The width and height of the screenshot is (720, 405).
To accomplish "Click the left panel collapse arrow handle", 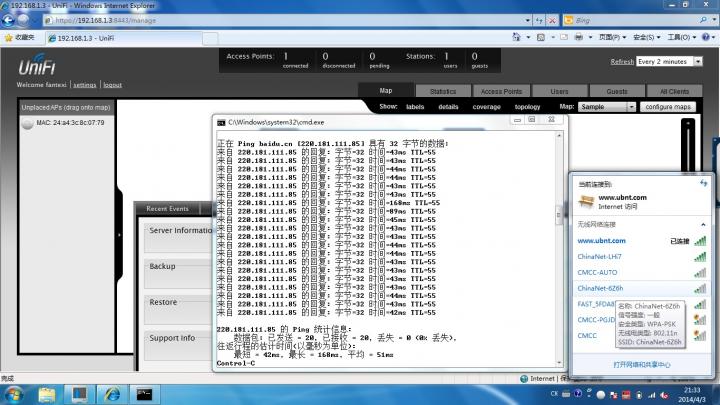I will click(x=119, y=235).
